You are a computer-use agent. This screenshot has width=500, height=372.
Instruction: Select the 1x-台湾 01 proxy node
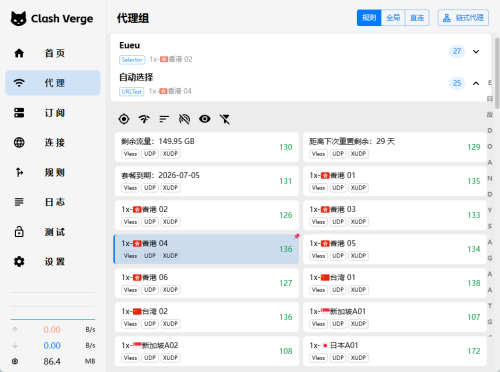tap(395, 283)
